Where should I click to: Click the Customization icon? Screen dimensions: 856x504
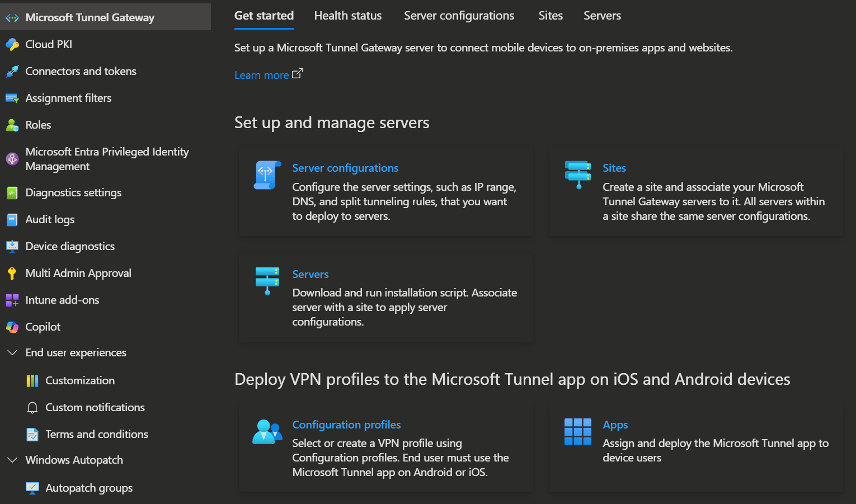coord(32,381)
